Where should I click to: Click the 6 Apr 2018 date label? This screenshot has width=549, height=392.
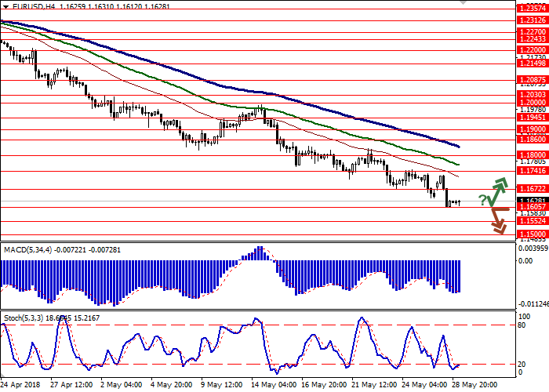(x=20, y=386)
